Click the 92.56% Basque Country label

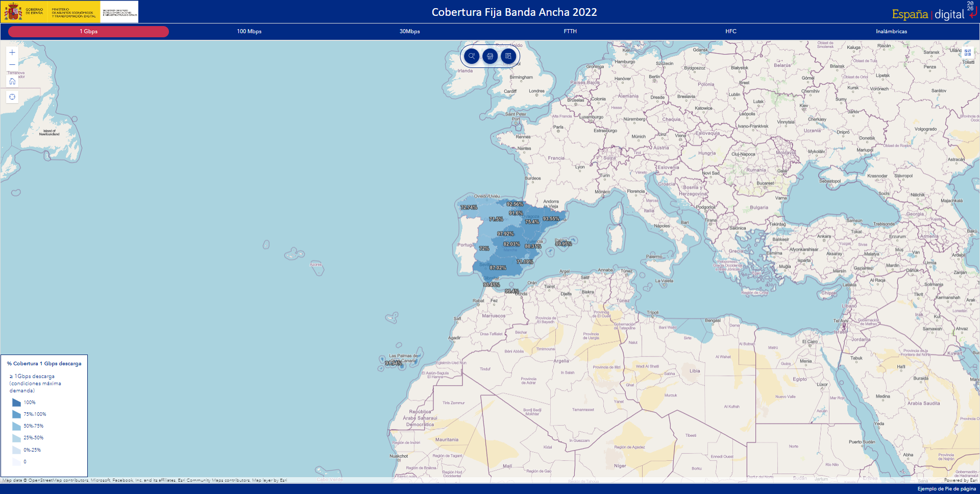pos(514,204)
